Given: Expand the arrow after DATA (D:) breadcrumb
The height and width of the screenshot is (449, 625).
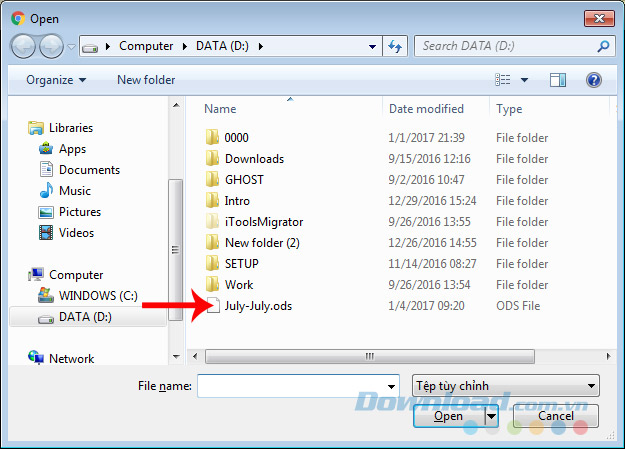Looking at the screenshot, I should [x=261, y=47].
